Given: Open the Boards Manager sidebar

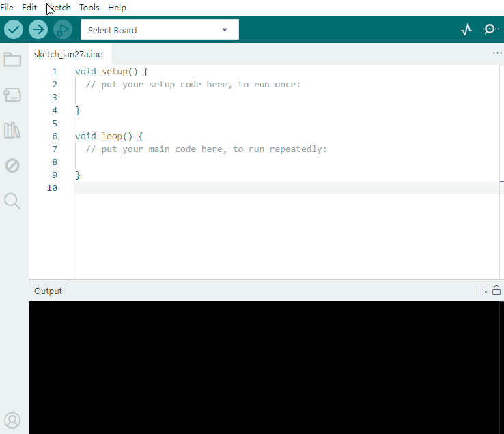Looking at the screenshot, I should [x=12, y=95].
